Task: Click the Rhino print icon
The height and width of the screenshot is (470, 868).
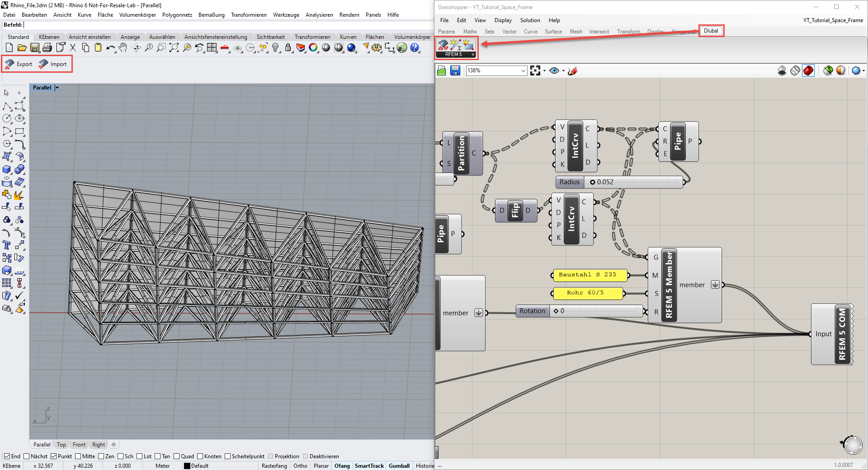Action: click(x=47, y=48)
